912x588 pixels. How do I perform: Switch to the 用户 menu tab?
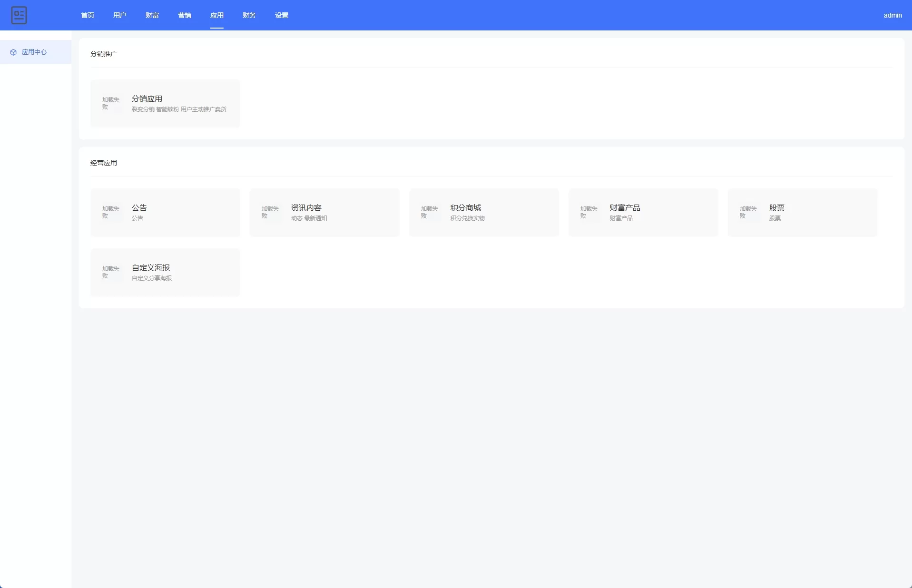(x=120, y=15)
